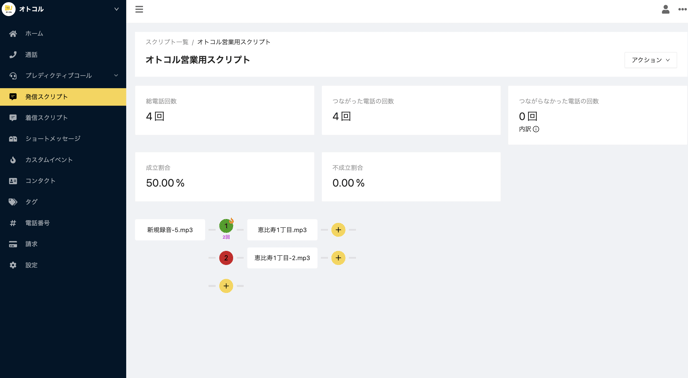The width and height of the screenshot is (688, 378).
Task: Expand the オトコル account dropdown chevron
Action: pos(116,9)
